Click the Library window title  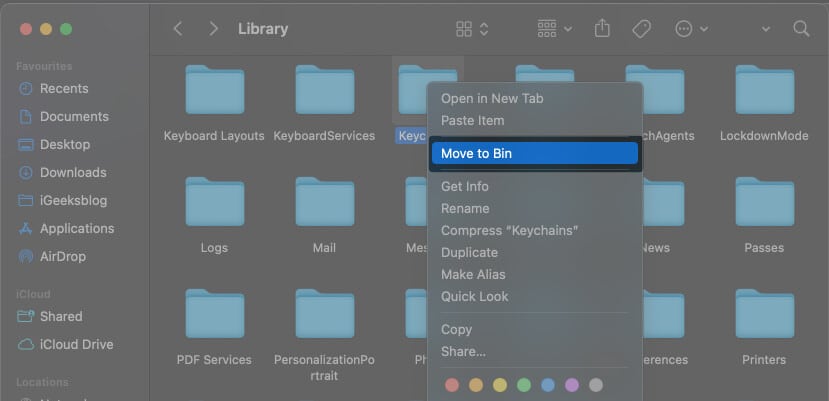263,29
